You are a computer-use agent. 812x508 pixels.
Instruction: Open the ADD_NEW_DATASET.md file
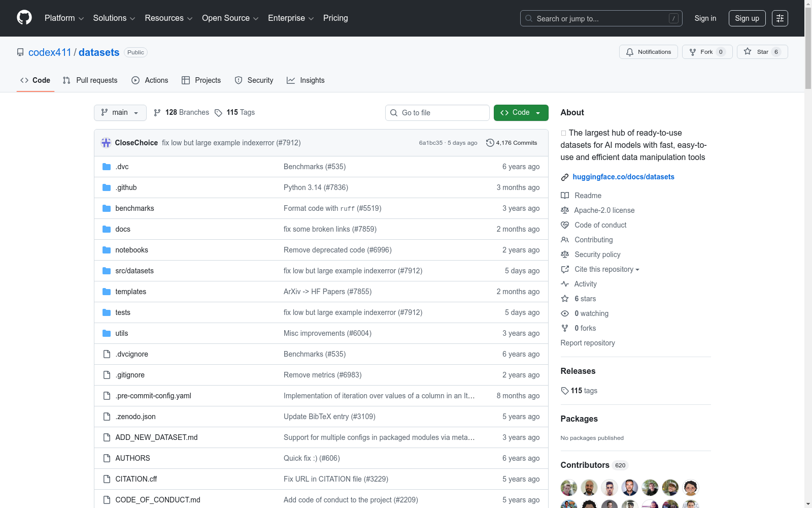[x=156, y=437]
